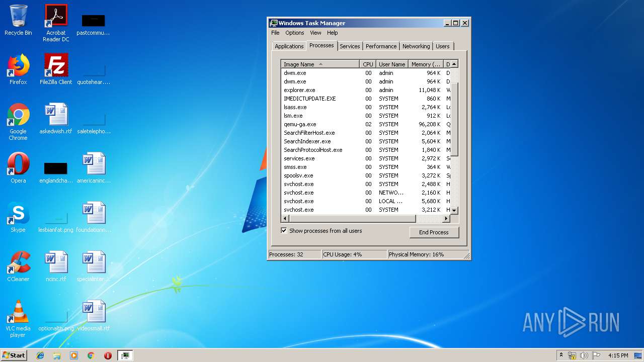
Task: Click horizontal scrollbar left arrow
Action: coord(285,219)
